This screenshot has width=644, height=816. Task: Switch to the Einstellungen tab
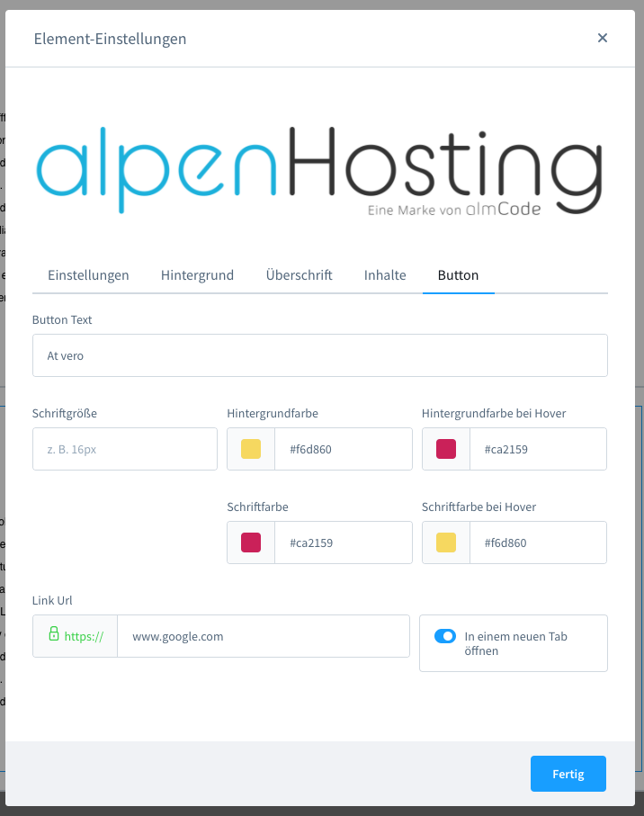[88, 274]
